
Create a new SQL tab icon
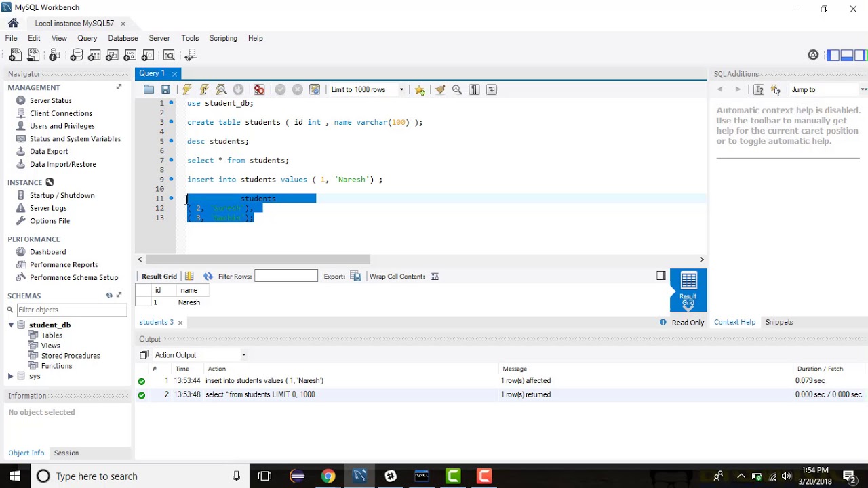(x=15, y=55)
